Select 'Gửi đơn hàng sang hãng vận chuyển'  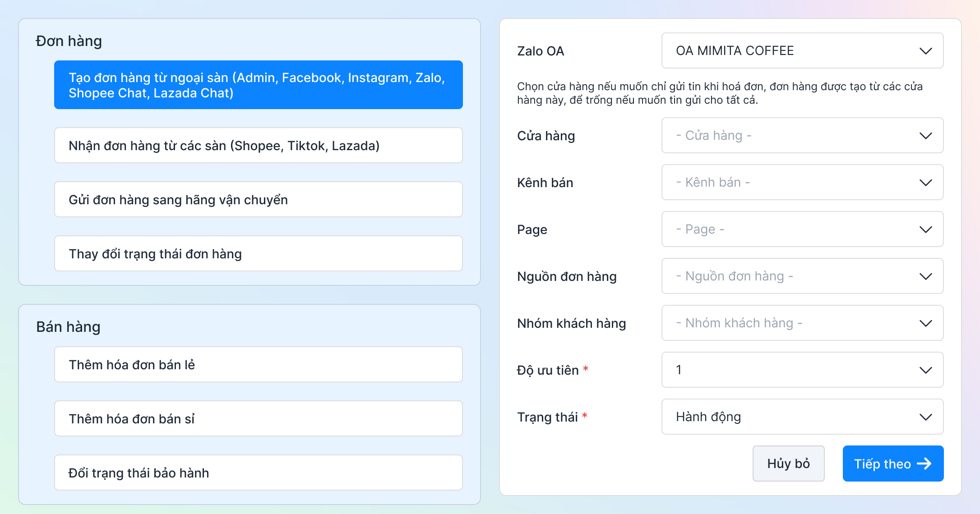[258, 200]
